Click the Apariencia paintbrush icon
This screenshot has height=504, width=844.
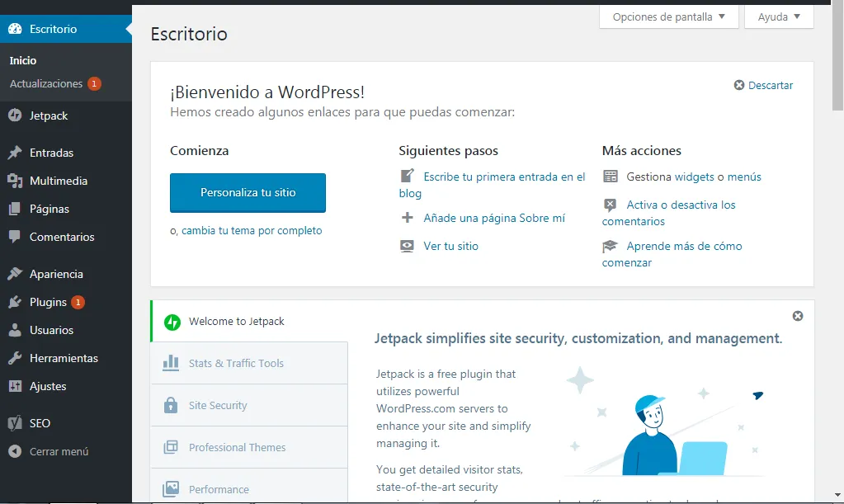(15, 274)
